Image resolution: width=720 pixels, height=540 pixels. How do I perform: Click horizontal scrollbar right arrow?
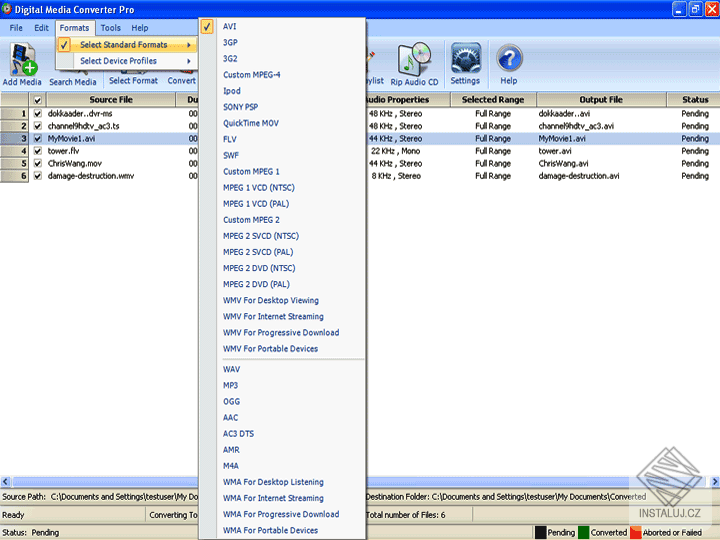tap(715, 482)
